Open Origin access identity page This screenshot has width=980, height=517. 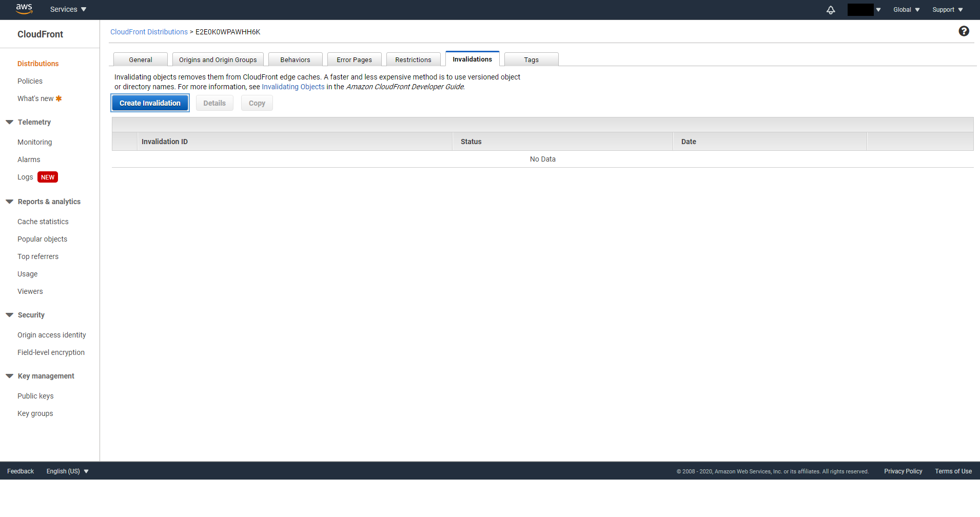tap(51, 335)
